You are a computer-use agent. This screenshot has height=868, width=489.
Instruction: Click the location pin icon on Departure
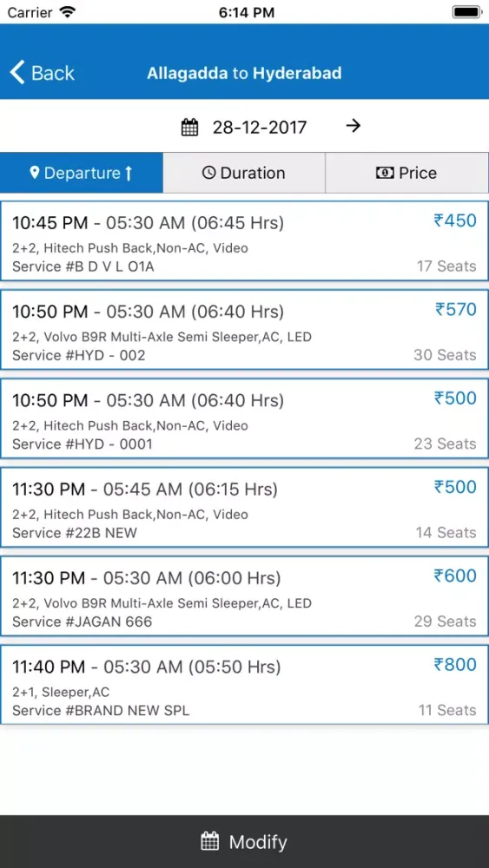35,173
